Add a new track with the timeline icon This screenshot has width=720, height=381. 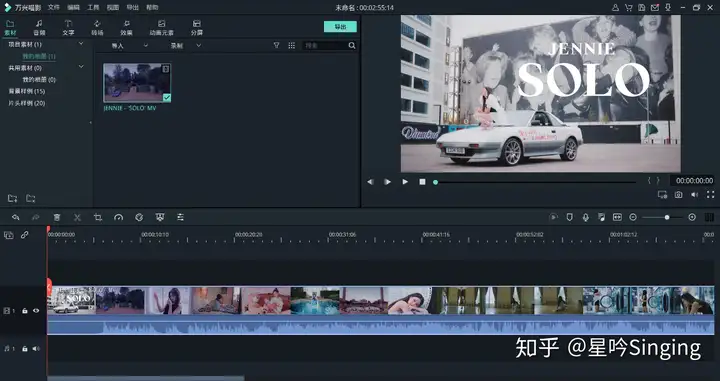point(9,235)
